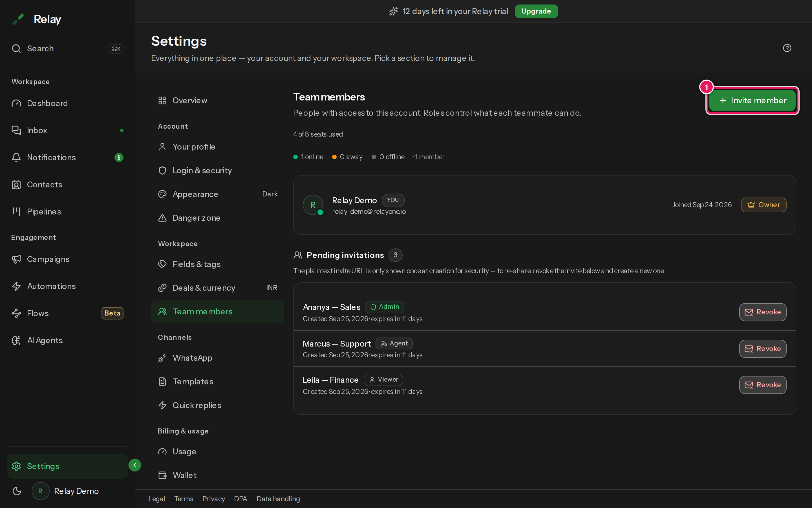
Task: Click the Settings gear item in sidebar
Action: click(67, 466)
